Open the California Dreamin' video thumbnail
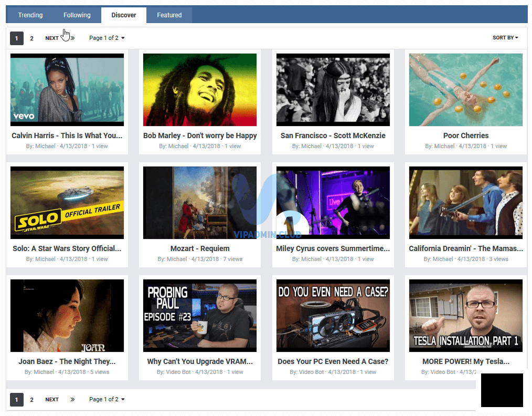This screenshot has width=532, height=416. (x=466, y=202)
